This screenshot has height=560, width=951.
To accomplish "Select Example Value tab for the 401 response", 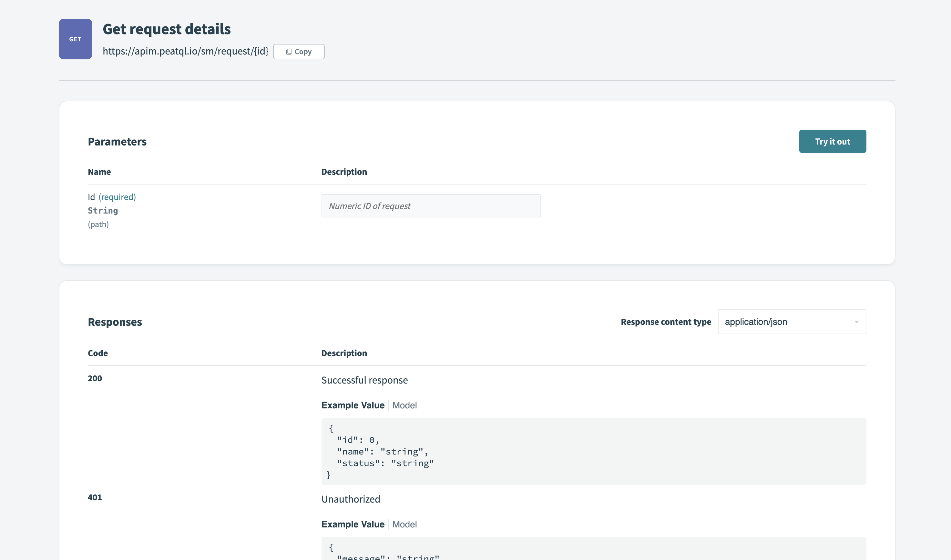I will point(353,524).
